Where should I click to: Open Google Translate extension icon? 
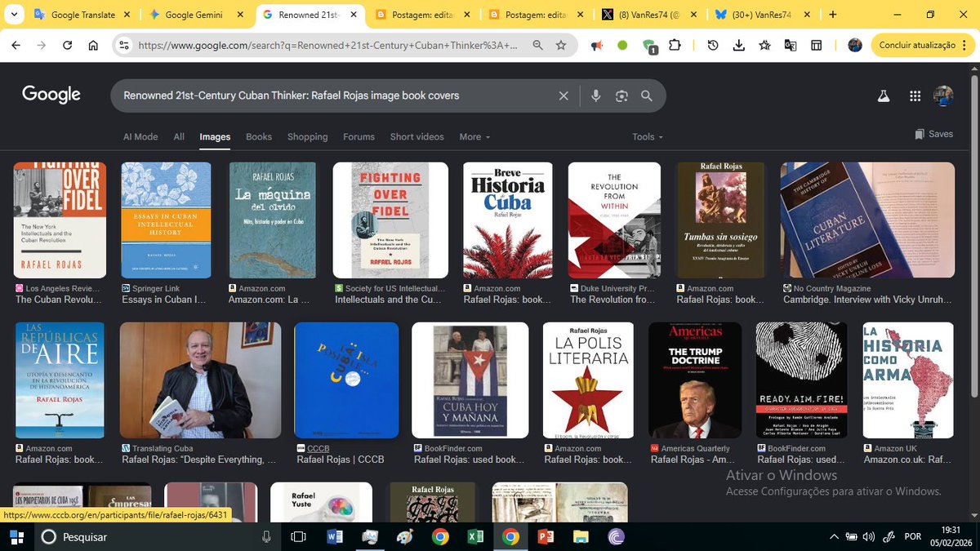tap(791, 46)
